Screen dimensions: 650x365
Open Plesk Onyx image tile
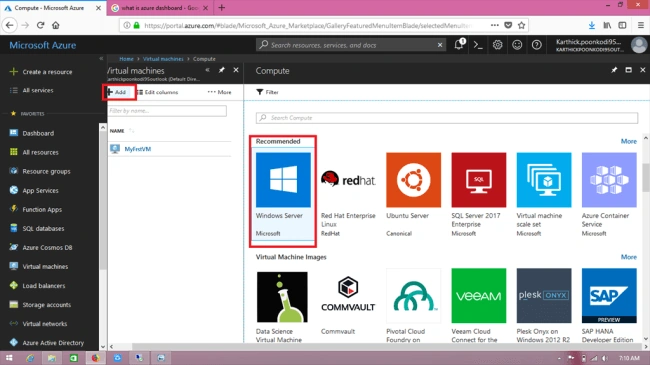[x=544, y=305]
